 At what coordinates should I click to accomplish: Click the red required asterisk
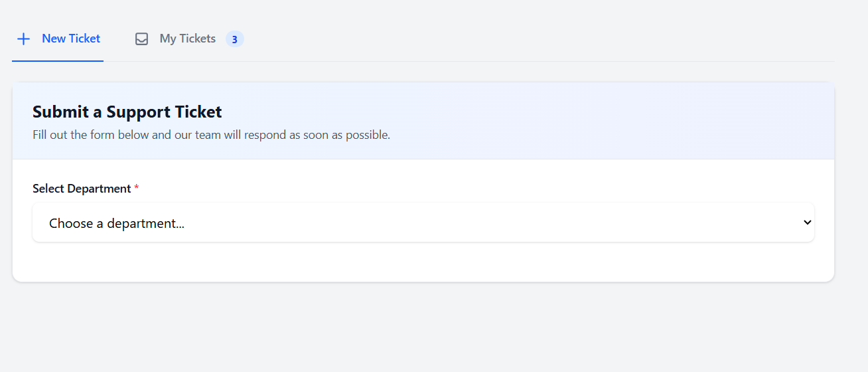pyautogui.click(x=137, y=189)
